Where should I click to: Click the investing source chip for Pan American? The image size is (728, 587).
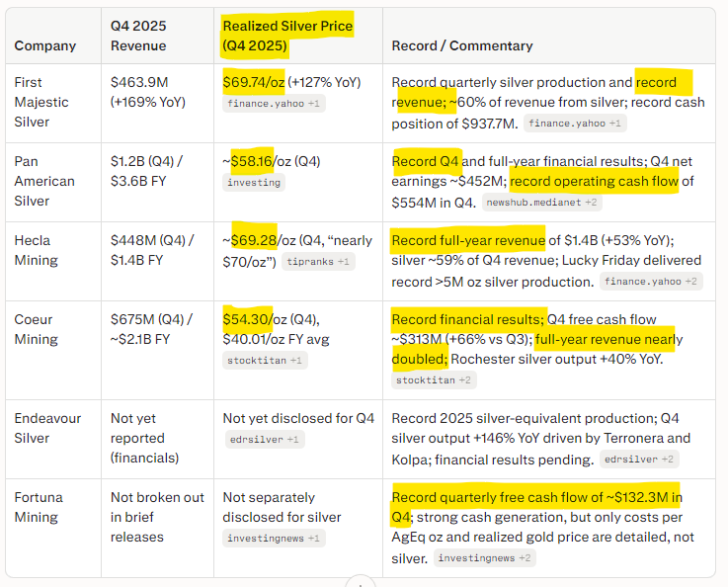[x=255, y=183]
